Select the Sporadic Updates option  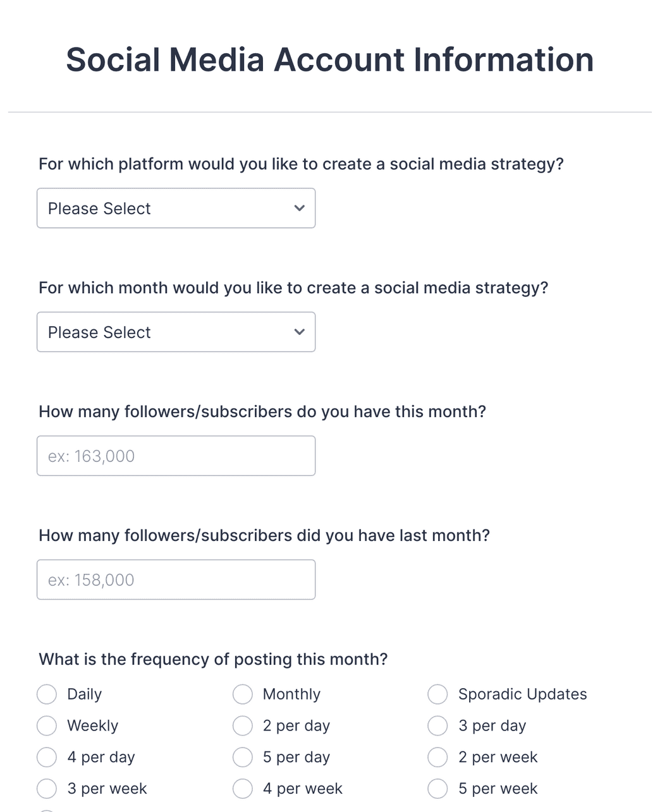coord(437,694)
